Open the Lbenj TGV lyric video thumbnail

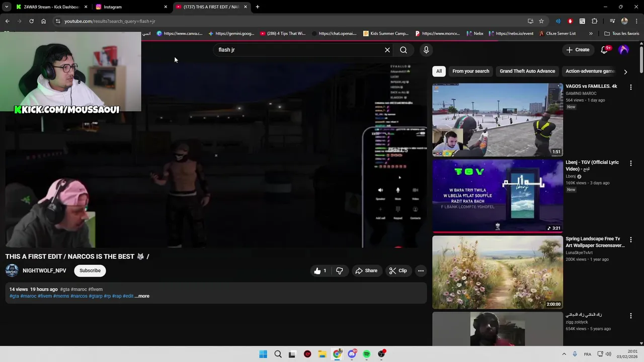tap(498, 196)
